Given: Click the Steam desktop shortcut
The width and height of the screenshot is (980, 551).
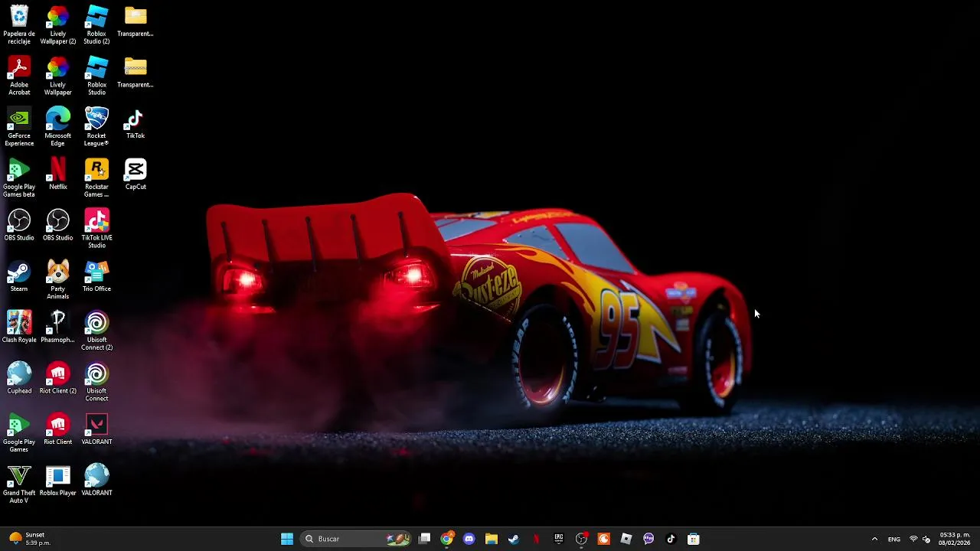Looking at the screenshot, I should point(19,276).
